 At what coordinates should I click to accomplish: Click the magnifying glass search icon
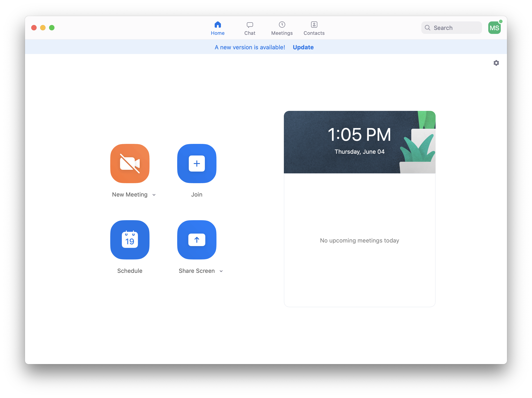pos(427,28)
